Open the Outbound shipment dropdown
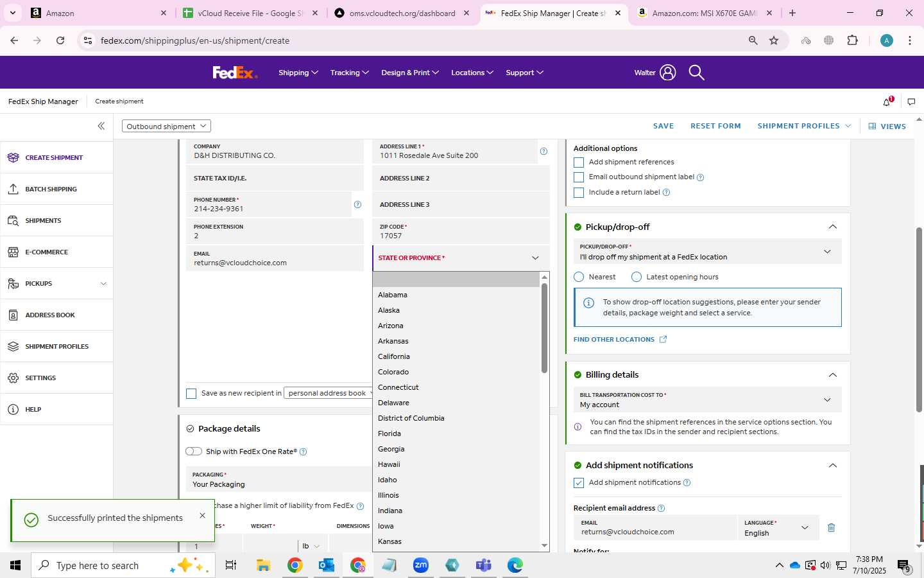The width and height of the screenshot is (924, 578). pos(166,126)
